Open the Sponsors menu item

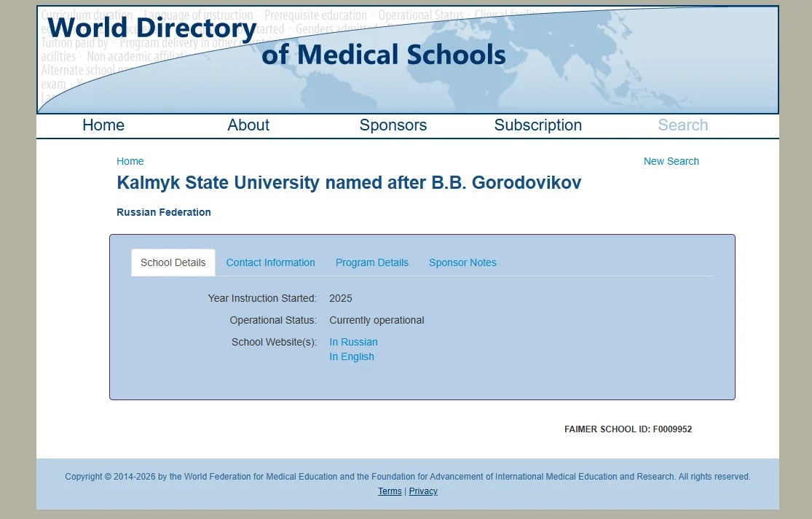393,125
